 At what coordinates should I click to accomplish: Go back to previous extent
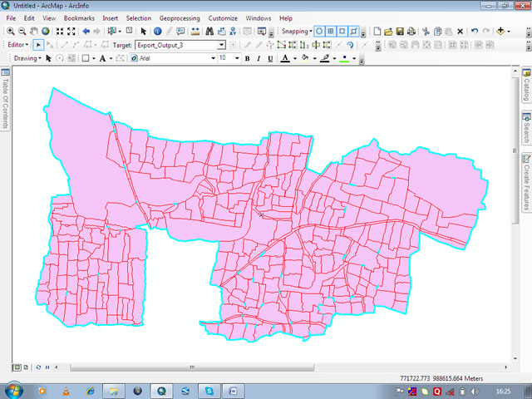(x=85, y=32)
